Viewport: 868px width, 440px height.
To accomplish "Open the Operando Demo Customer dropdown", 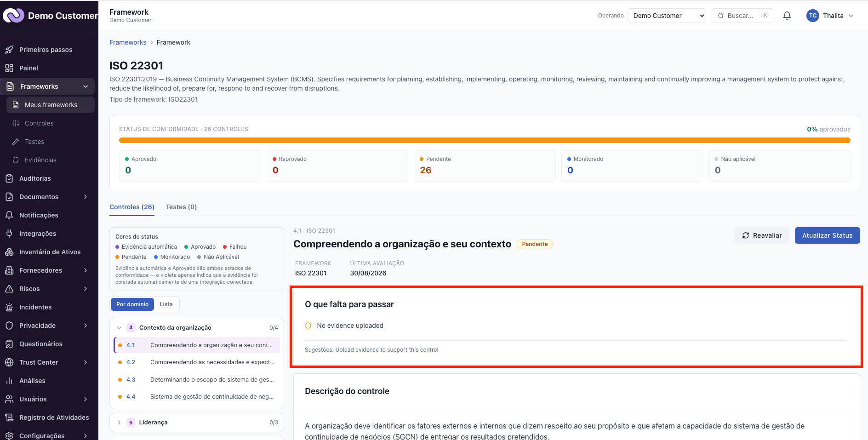I will point(667,16).
